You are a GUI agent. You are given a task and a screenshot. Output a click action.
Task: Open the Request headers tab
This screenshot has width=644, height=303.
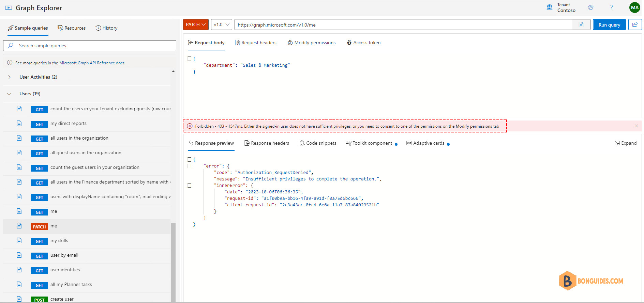click(256, 43)
